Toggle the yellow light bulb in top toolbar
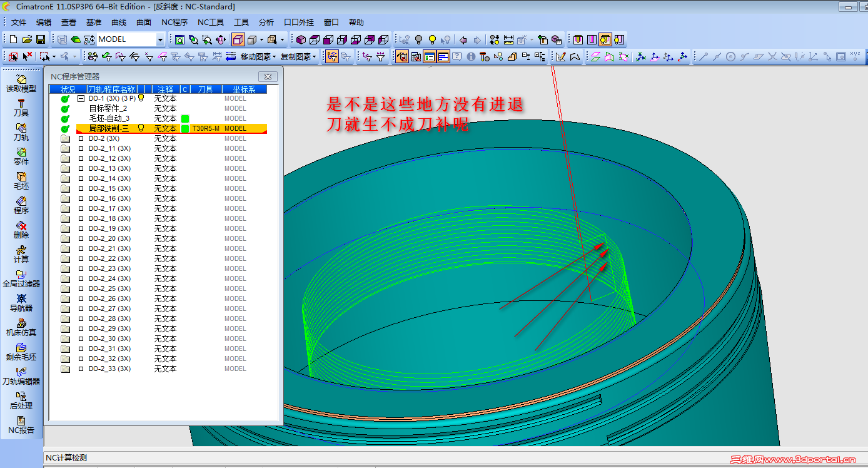This screenshot has width=868, height=468. pyautogui.click(x=432, y=39)
